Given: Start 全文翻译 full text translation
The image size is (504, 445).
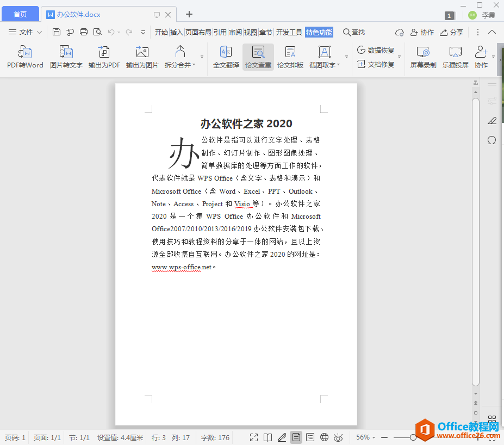Looking at the screenshot, I should tap(226, 57).
